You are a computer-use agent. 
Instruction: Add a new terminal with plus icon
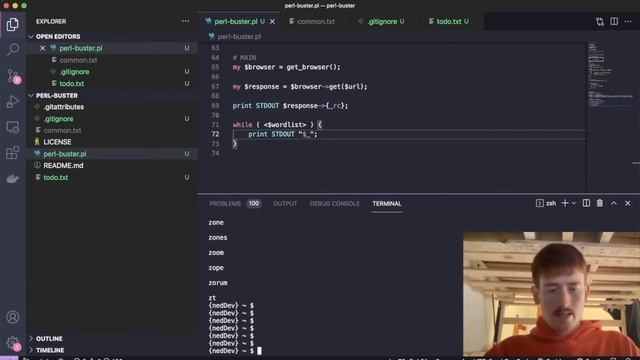coord(565,203)
